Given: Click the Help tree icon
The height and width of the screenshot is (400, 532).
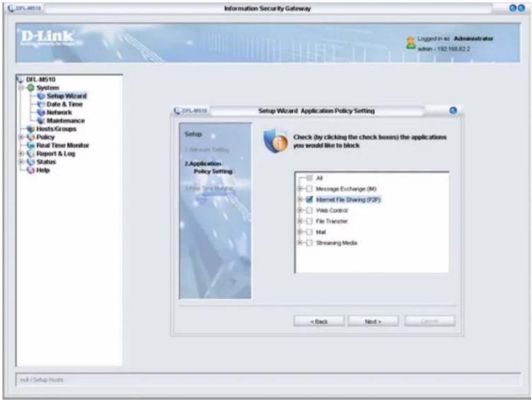Looking at the screenshot, I should (x=31, y=170).
